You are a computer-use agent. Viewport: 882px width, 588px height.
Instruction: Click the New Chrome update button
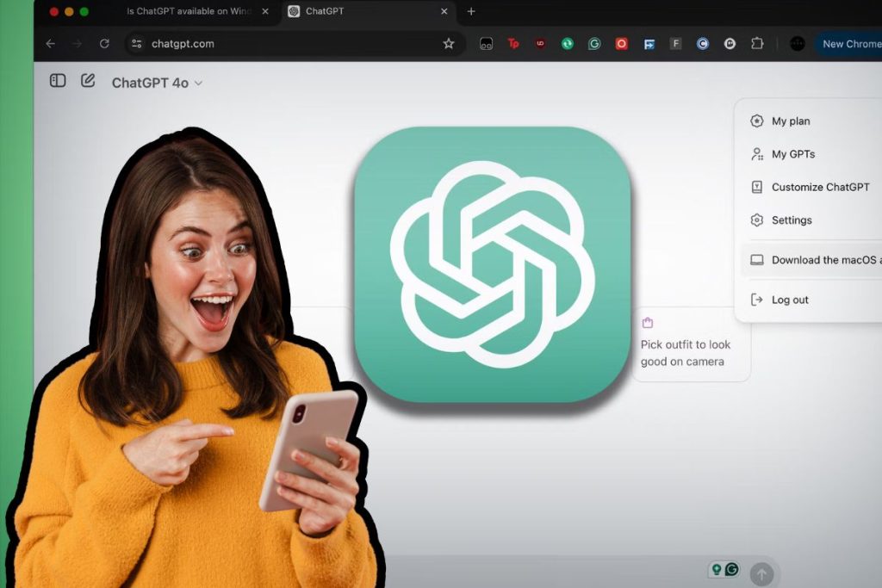point(848,44)
